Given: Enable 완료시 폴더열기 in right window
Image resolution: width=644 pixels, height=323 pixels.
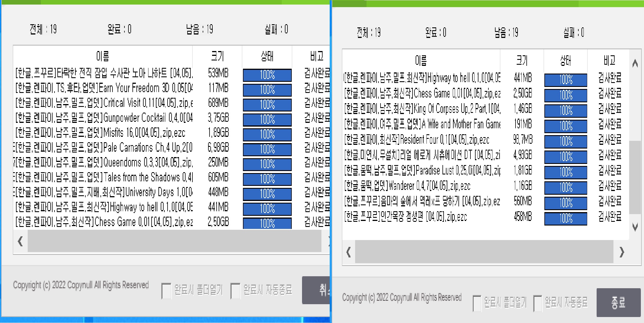Looking at the screenshot, I should pos(477,303).
